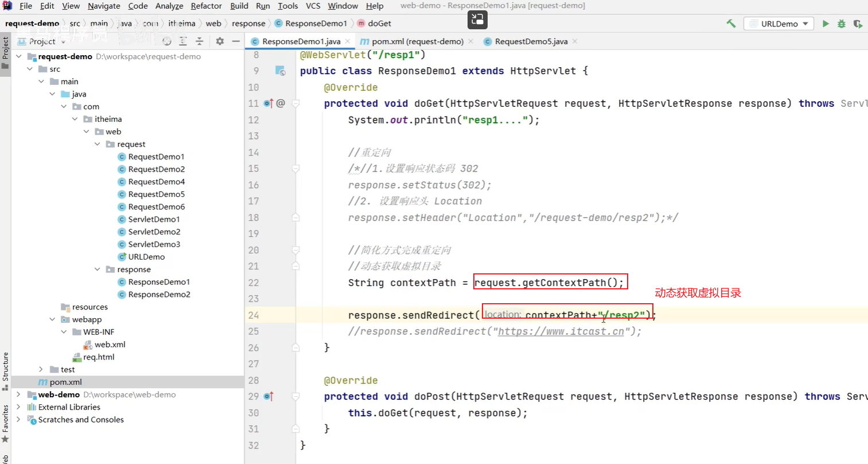Fold the comment block at line 15
The image size is (868, 464).
(295, 169)
